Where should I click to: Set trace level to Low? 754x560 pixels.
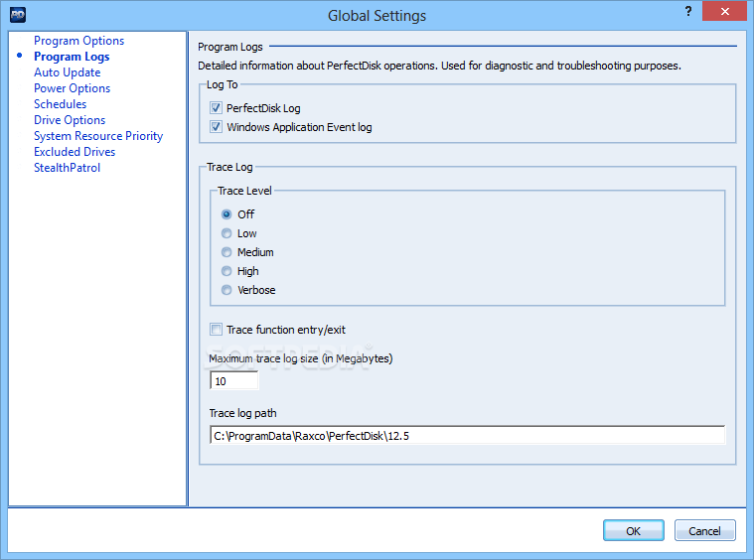[x=226, y=233]
